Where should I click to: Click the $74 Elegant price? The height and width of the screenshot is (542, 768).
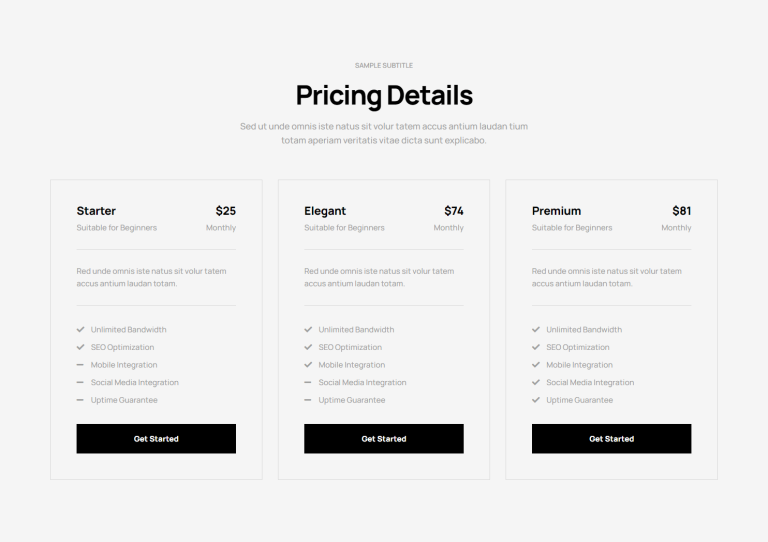[454, 211]
